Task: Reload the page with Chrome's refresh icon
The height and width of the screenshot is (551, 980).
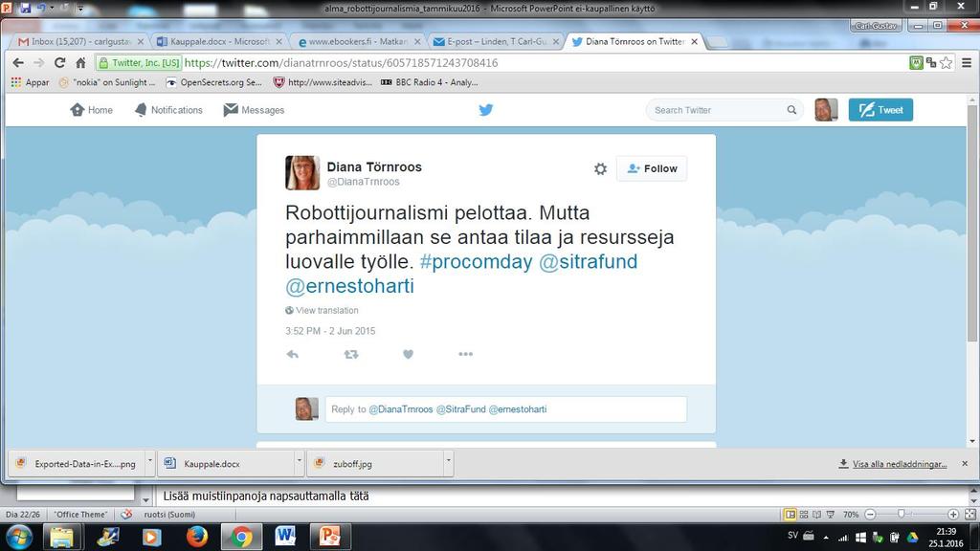Action: (x=60, y=62)
